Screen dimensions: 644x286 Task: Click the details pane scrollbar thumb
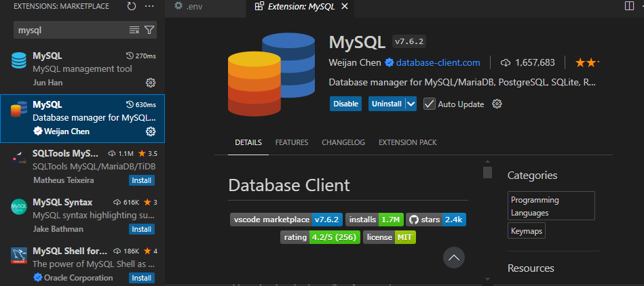(x=487, y=172)
